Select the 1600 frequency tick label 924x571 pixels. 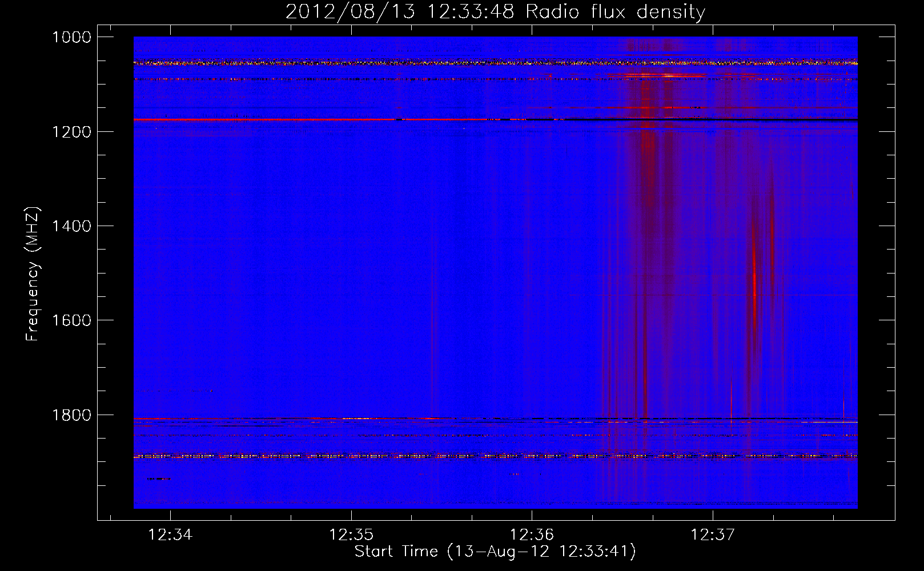pyautogui.click(x=71, y=320)
